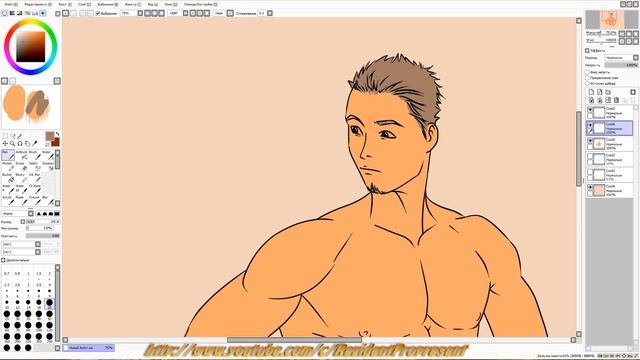
Task: Toggle the Дополнительно checkbox below brush settings
Action: (x=3, y=260)
